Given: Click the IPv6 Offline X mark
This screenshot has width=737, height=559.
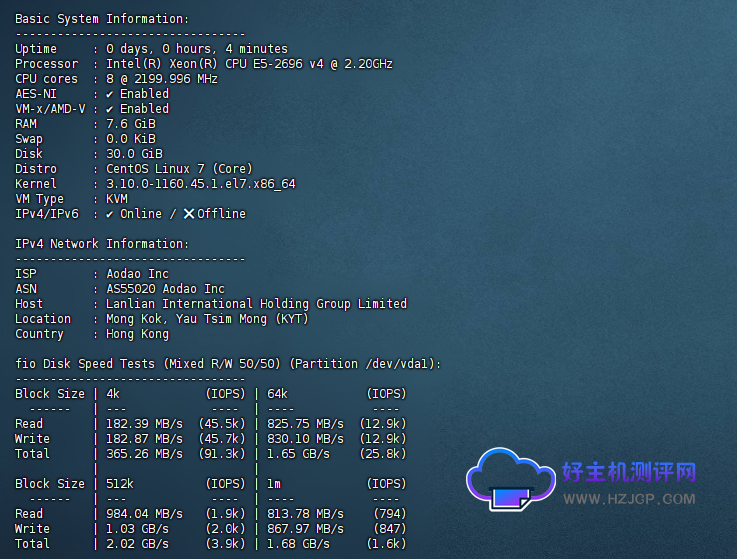Looking at the screenshot, I should coord(189,213).
